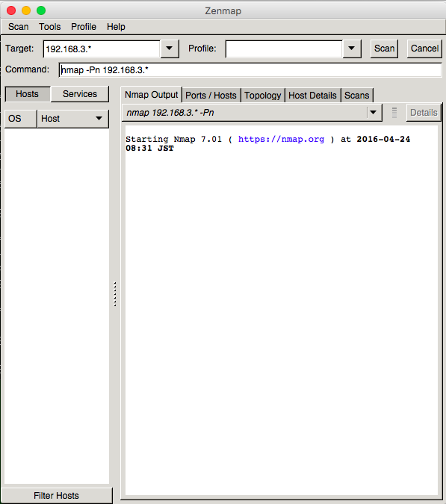Open the Scans tab
Viewport: 446px width, 504px height.
(x=356, y=96)
